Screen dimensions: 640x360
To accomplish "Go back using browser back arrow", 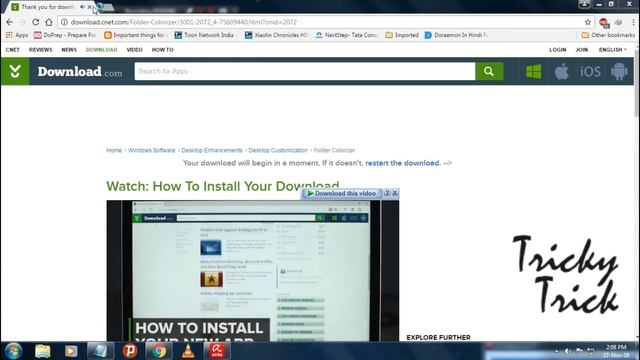I will click(10, 22).
